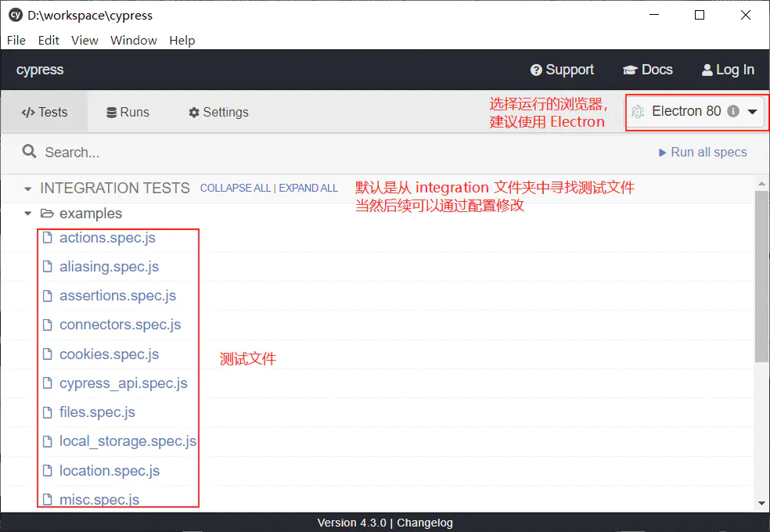Select local_storage.spec.js test file

[128, 441]
